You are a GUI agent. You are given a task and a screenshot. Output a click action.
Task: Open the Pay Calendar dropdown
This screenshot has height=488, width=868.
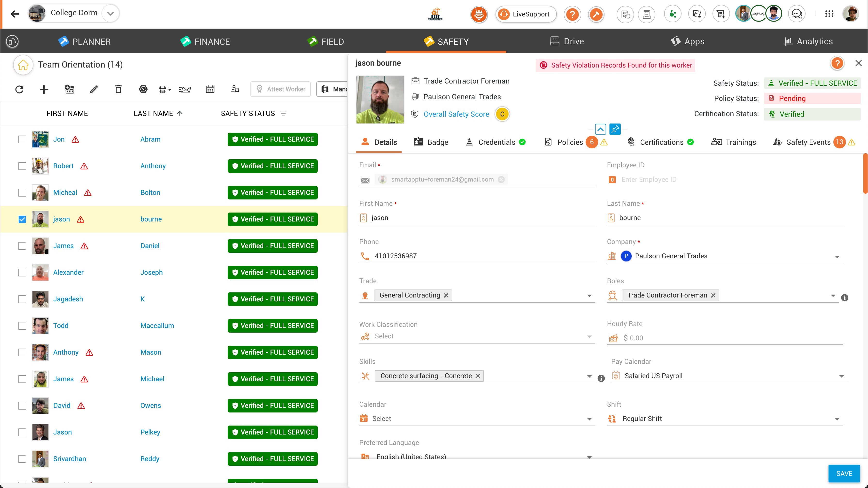point(729,376)
